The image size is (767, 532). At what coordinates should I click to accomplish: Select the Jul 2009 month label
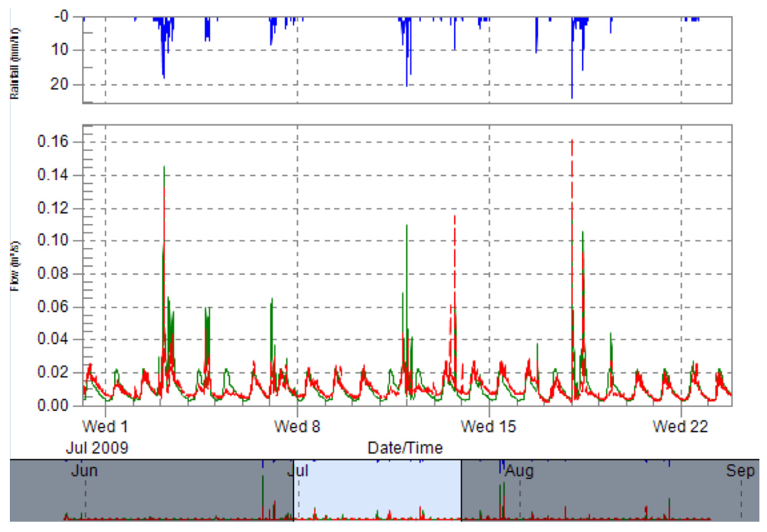[97, 448]
